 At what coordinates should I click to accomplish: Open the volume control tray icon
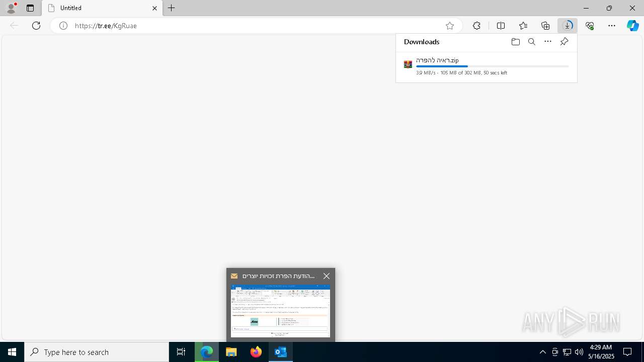click(579, 352)
